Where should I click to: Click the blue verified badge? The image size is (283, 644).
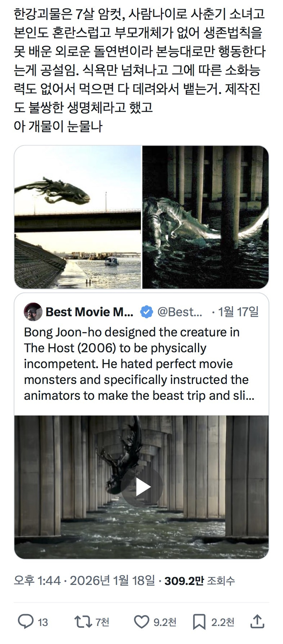(x=146, y=312)
